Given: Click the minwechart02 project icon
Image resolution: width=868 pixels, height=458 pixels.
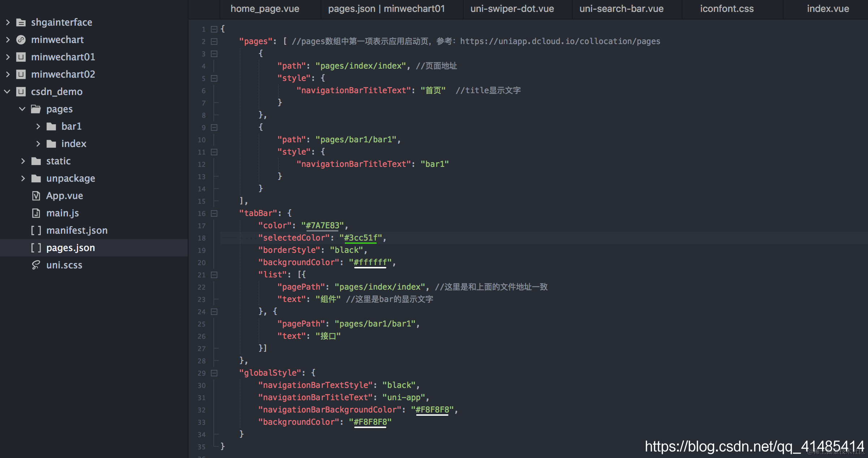Looking at the screenshot, I should point(21,74).
